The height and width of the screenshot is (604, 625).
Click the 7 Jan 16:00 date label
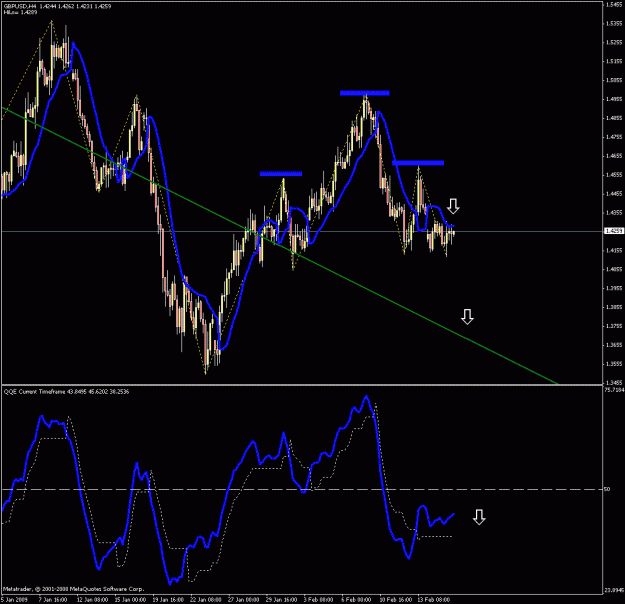[53, 600]
